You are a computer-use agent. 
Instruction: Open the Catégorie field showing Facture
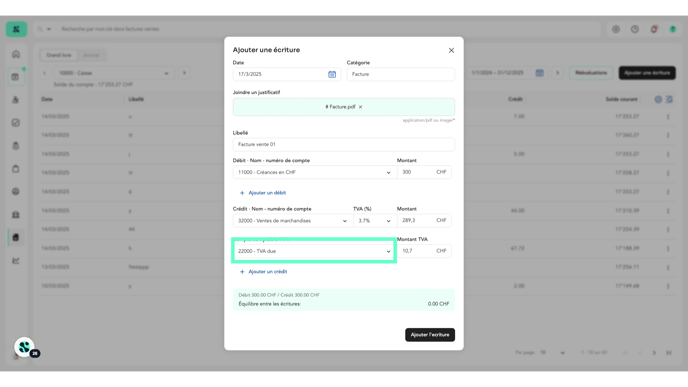click(401, 74)
